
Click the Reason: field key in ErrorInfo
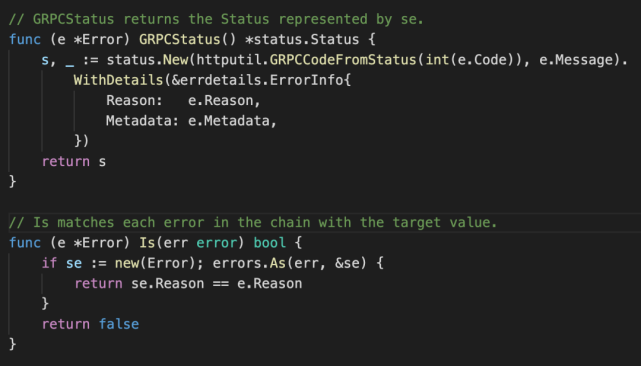(134, 101)
